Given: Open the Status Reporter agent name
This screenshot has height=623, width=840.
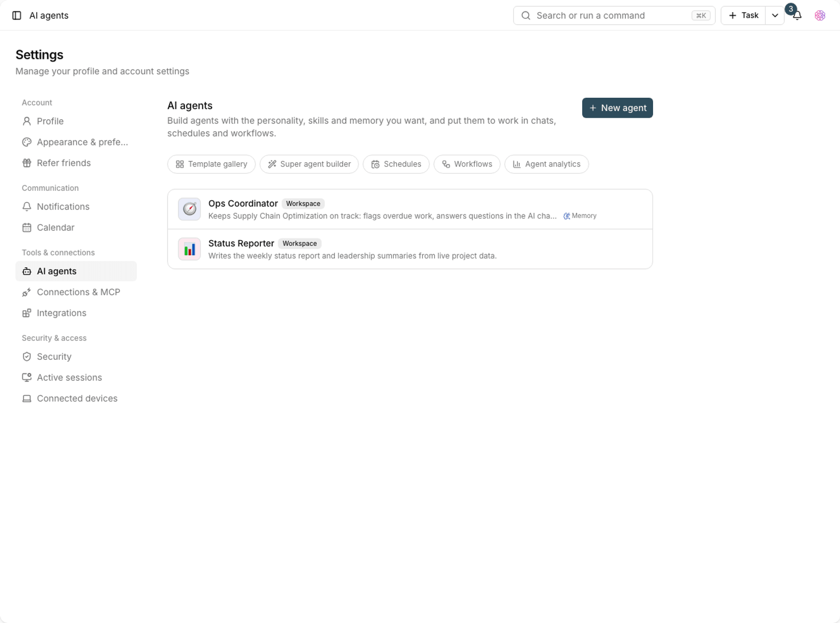Looking at the screenshot, I should [x=241, y=244].
